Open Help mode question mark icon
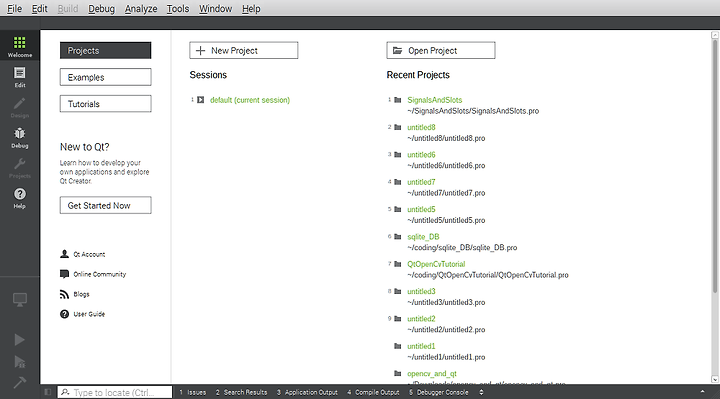720x399 pixels. pos(19,194)
